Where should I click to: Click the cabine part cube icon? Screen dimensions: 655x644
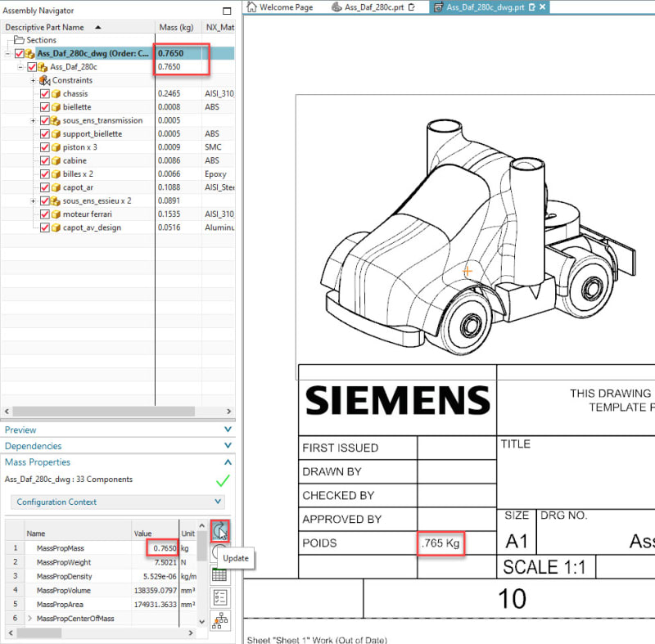[56, 160]
